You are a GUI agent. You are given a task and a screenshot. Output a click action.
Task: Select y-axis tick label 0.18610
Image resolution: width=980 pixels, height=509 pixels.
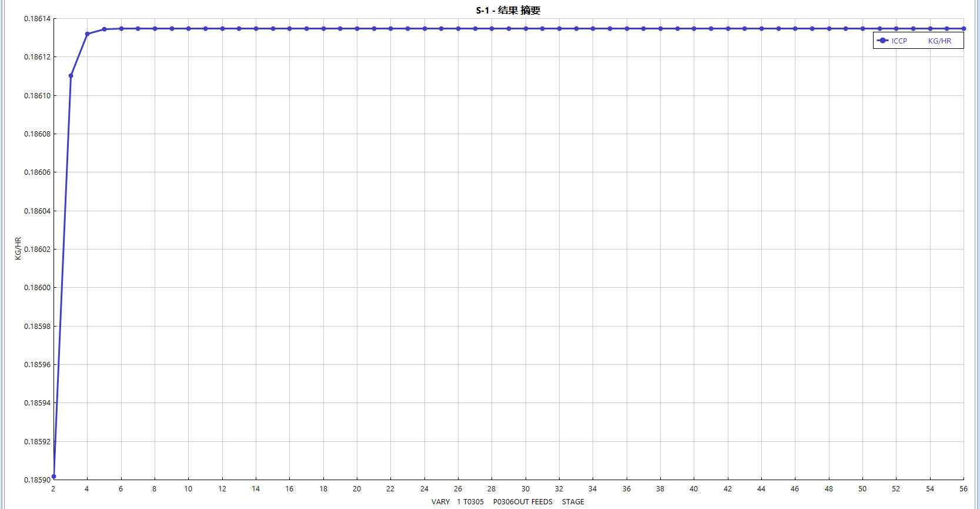coord(37,96)
